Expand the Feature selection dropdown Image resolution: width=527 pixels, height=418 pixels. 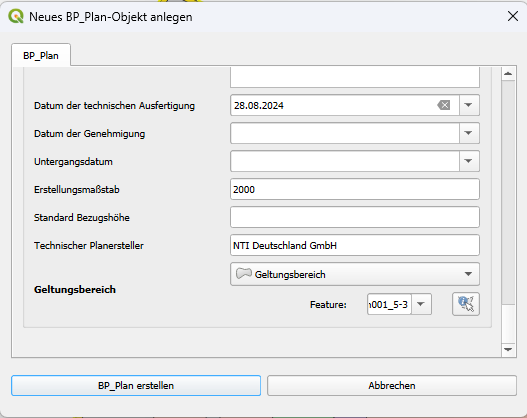click(421, 304)
